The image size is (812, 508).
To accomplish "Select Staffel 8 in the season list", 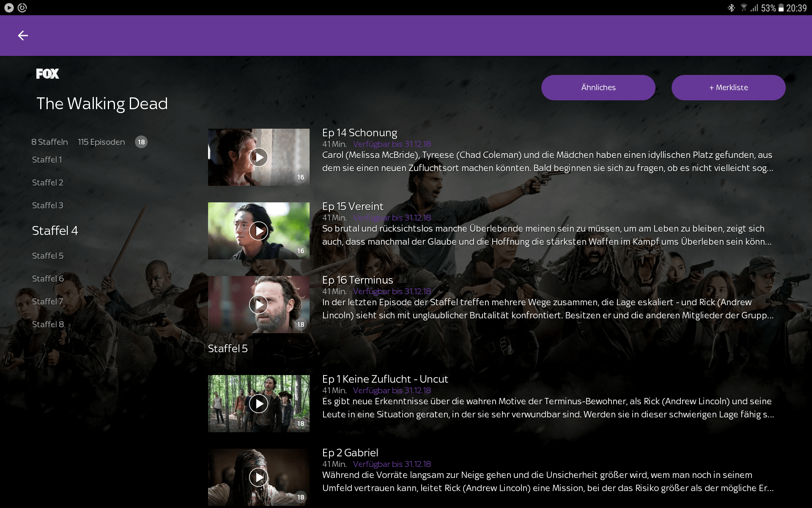I will [48, 324].
